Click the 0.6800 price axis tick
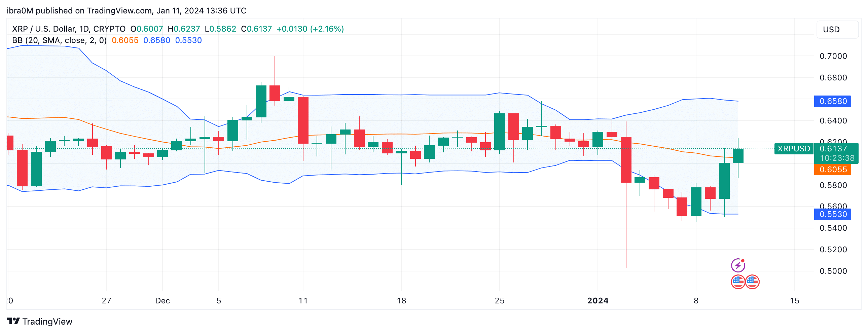The width and height of the screenshot is (868, 333). pyautogui.click(x=833, y=77)
